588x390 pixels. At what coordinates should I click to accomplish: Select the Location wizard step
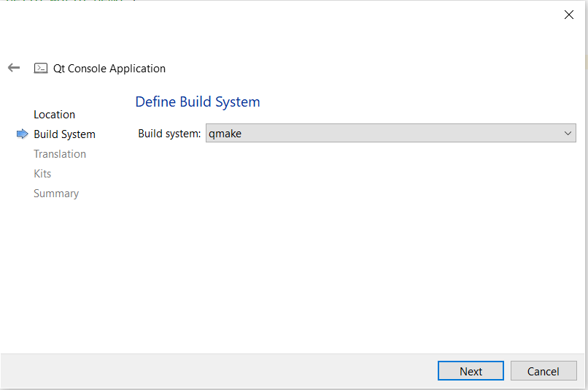54,115
